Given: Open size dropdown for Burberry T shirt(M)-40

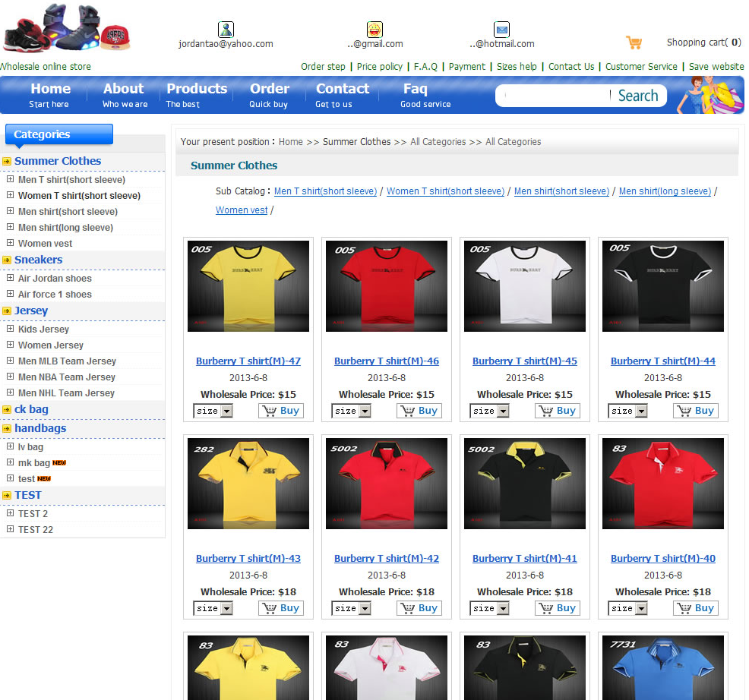Looking at the screenshot, I should pos(627,608).
